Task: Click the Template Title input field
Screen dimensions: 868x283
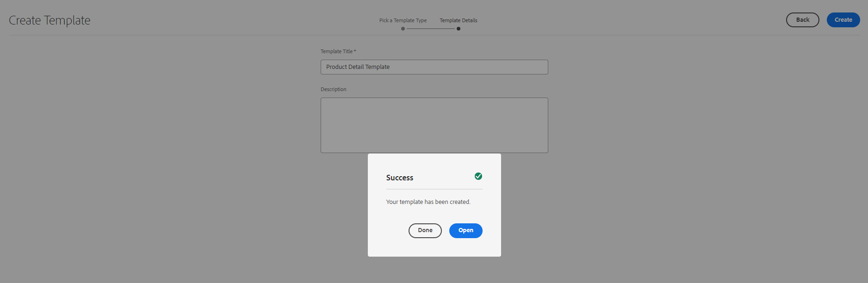Action: click(463, 67)
